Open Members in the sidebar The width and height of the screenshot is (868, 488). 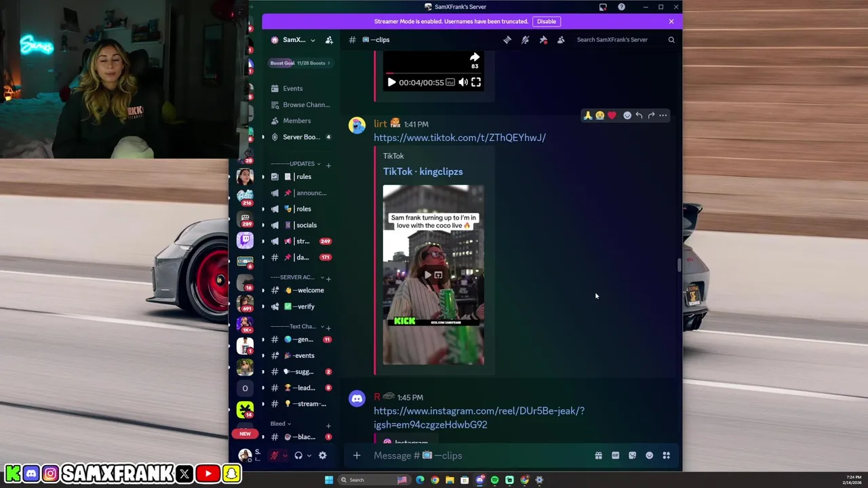click(297, 121)
